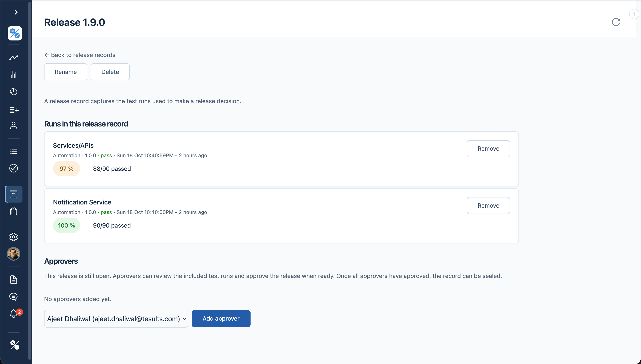This screenshot has height=364, width=641.
Task: Click the Add approver button
Action: coord(221,318)
